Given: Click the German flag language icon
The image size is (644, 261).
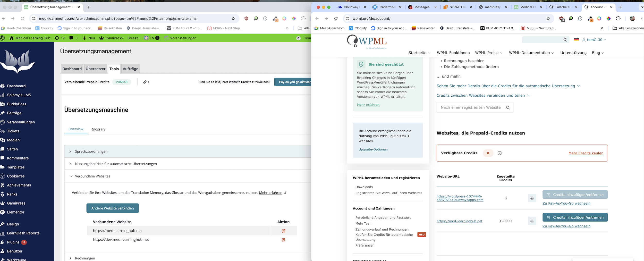Looking at the screenshot, I should [576, 40].
